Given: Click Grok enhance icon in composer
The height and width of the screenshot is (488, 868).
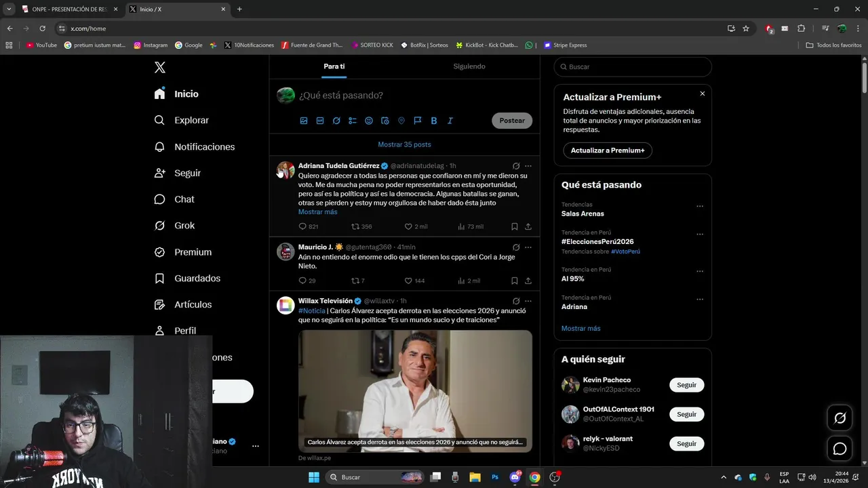Looking at the screenshot, I should click(336, 121).
